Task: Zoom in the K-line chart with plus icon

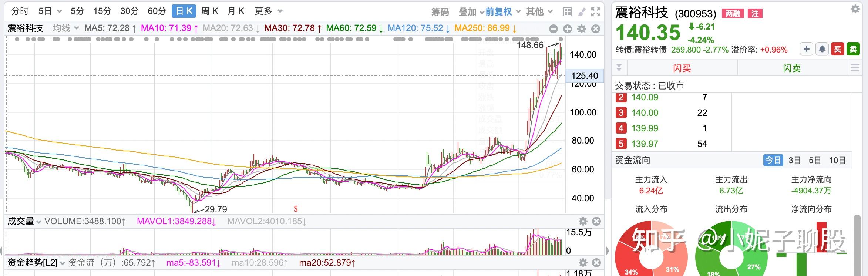Action: coord(568,29)
